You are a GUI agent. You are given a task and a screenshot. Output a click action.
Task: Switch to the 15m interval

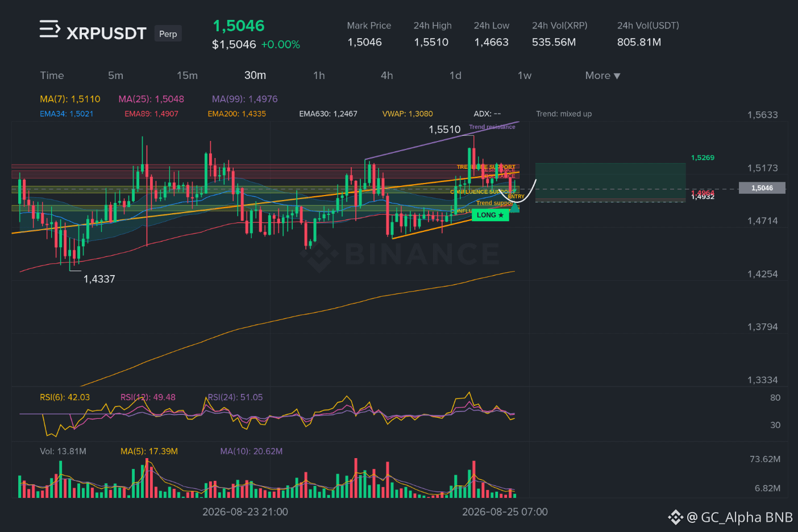coord(187,76)
